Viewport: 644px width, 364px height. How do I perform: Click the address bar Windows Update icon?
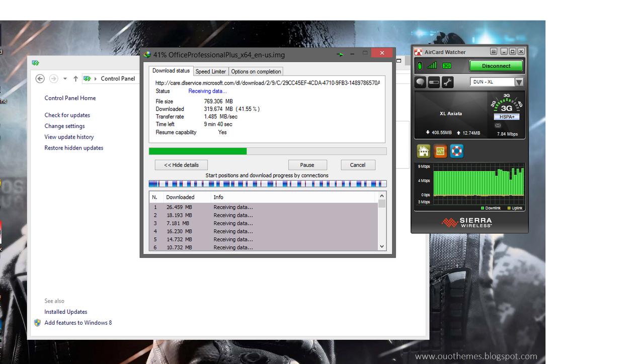pyautogui.click(x=87, y=79)
